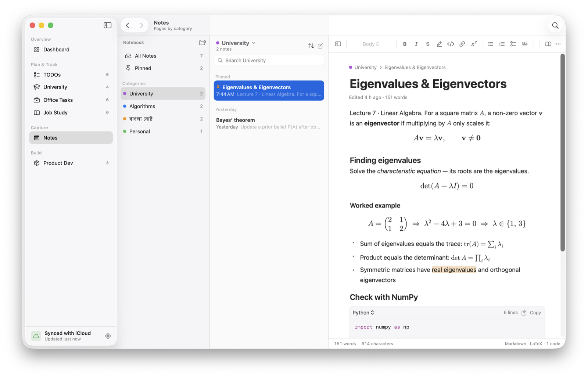Open the Bayes' theorem note
This screenshot has width=588, height=378.
point(269,123)
